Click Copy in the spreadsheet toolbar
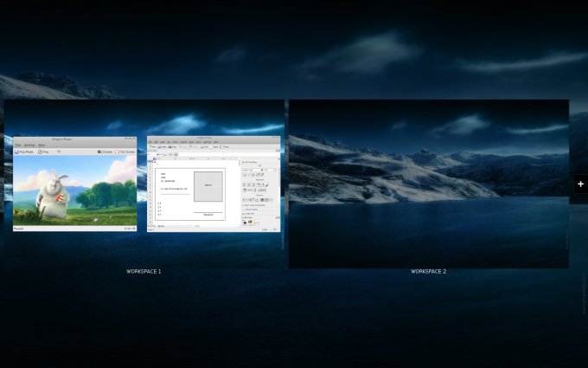Screen dimensions: 588x368 [x=214, y=147]
